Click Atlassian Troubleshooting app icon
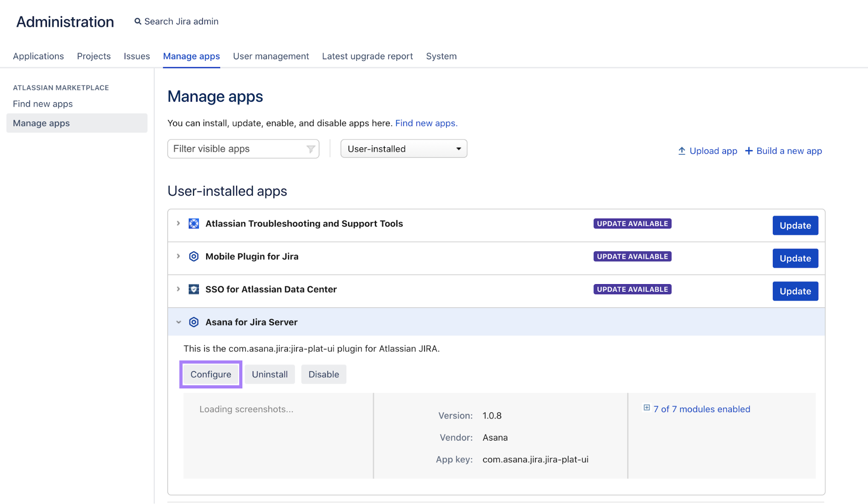 coord(194,224)
